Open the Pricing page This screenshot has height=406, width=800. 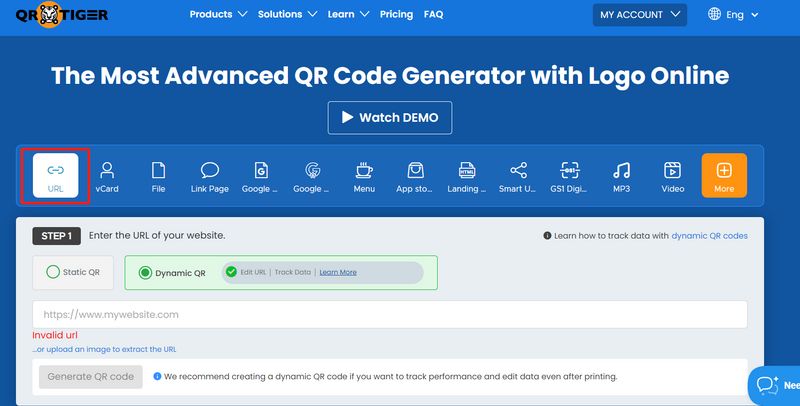tap(396, 14)
